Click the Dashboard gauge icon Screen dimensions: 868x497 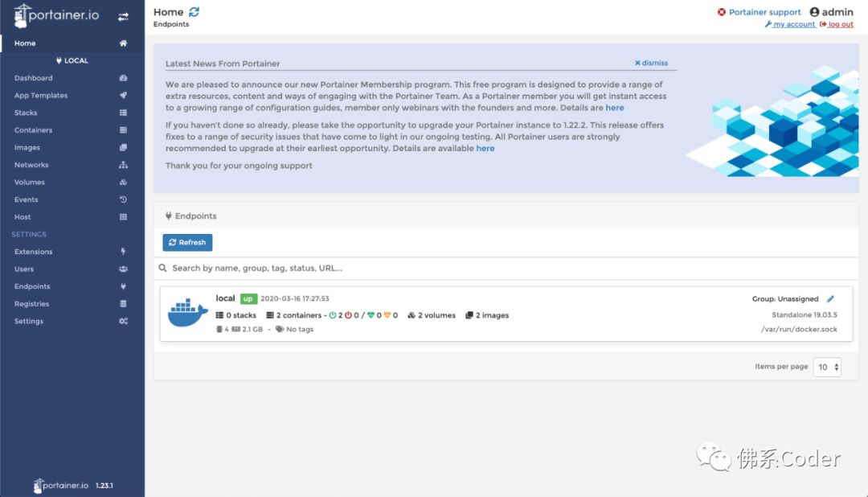123,78
